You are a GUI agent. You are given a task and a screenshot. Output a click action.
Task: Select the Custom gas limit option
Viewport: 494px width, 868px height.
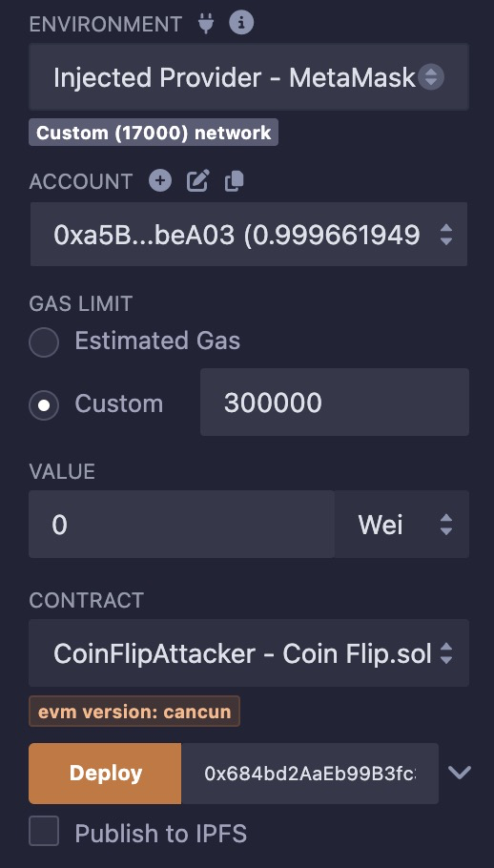point(44,405)
